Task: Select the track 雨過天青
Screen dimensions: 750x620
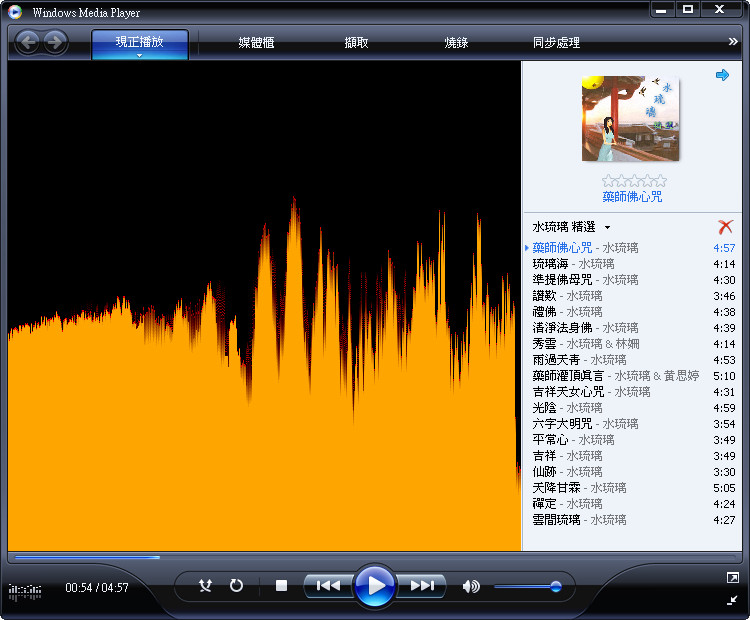Action: pyautogui.click(x=632, y=360)
